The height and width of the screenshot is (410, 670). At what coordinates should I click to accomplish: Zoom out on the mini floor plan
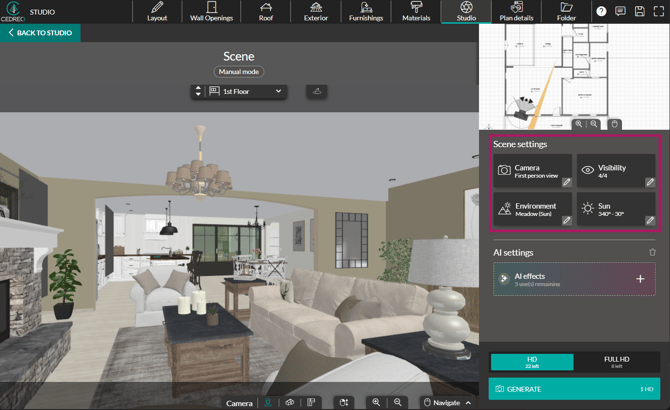tap(594, 124)
